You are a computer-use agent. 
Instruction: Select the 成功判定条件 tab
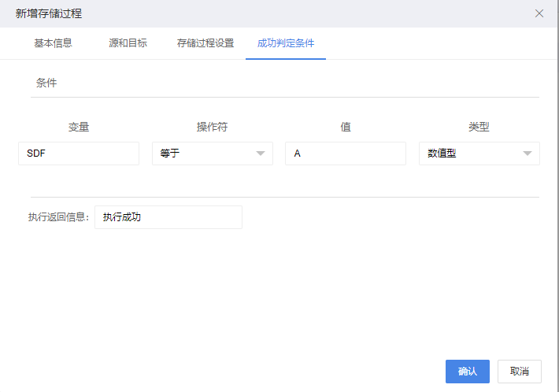pyautogui.click(x=286, y=43)
